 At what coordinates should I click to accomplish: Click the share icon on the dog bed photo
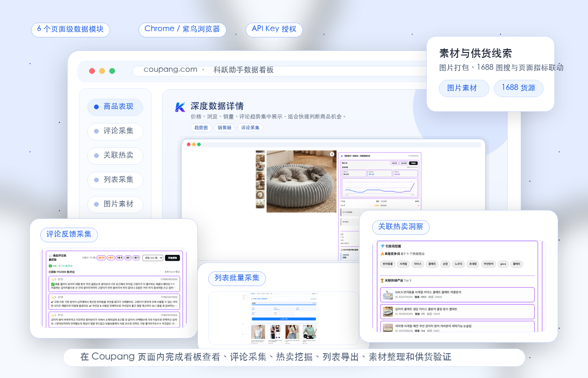(332, 154)
